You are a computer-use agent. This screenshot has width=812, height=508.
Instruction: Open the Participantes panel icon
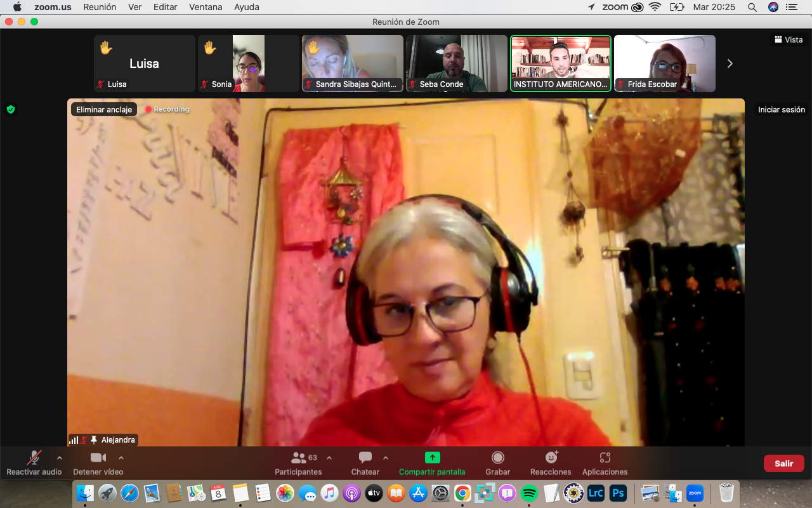[x=299, y=458]
